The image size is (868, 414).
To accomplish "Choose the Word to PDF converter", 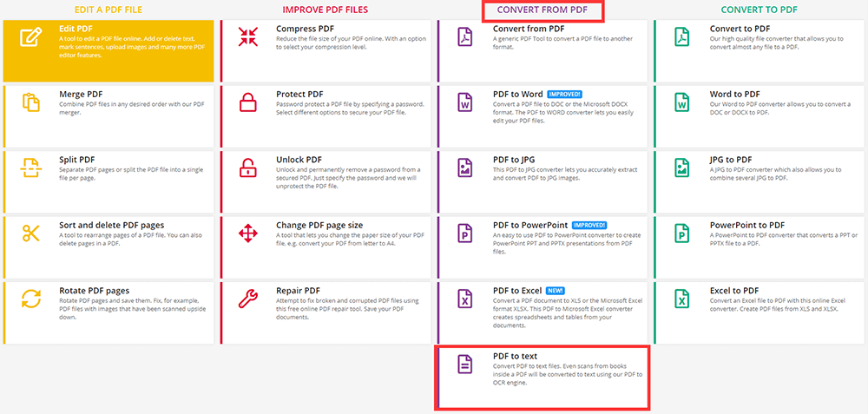I will click(734, 94).
